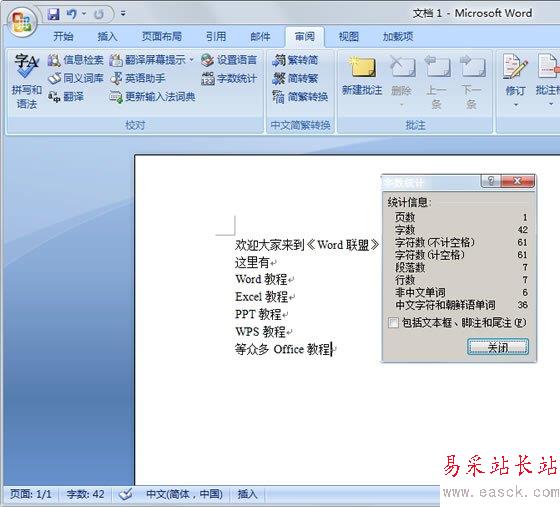
Task: Toggle 修订 track changes
Action: (x=515, y=75)
